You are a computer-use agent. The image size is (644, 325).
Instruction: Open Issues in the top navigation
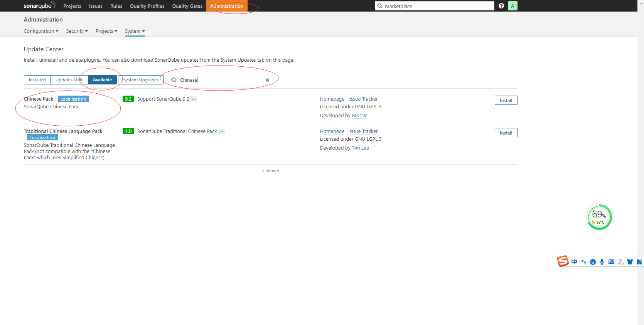tap(96, 6)
